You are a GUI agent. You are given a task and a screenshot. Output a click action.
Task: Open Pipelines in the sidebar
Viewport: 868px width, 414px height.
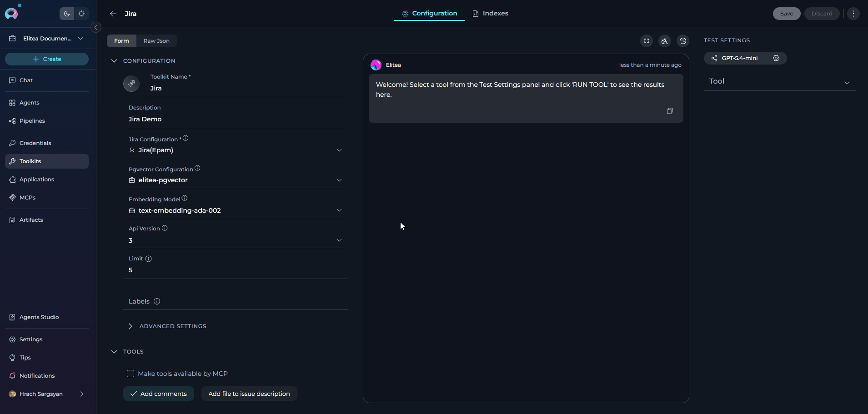tap(47, 121)
